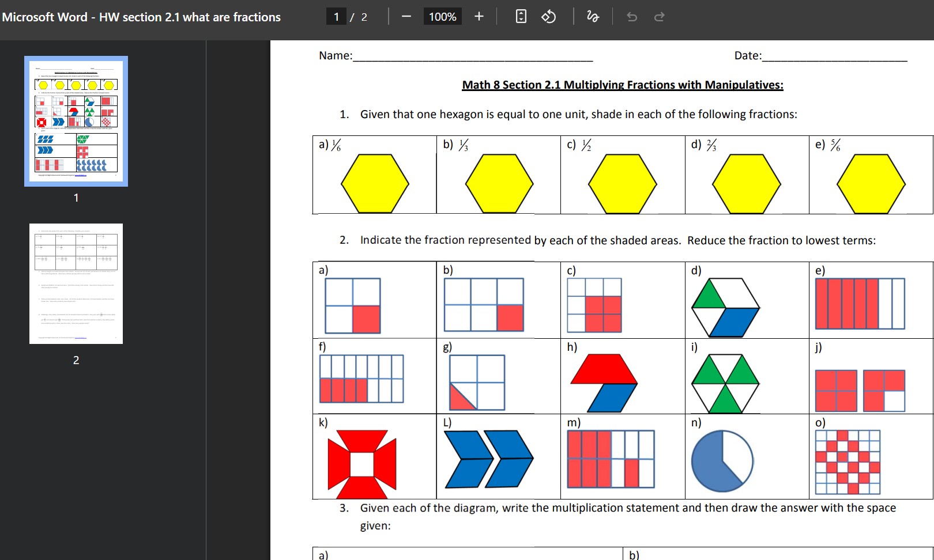
Task: Click the undo arrow icon
Action: click(632, 17)
